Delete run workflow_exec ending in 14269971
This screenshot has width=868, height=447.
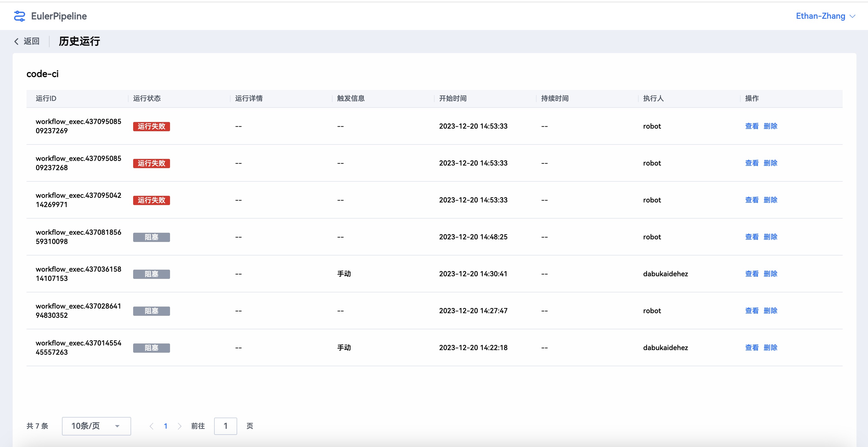coord(770,200)
